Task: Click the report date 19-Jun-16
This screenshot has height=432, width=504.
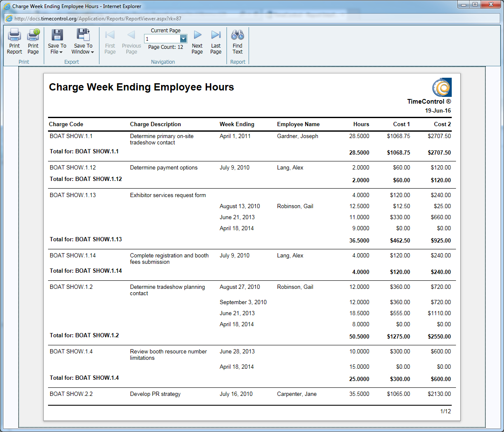Action: click(x=438, y=110)
